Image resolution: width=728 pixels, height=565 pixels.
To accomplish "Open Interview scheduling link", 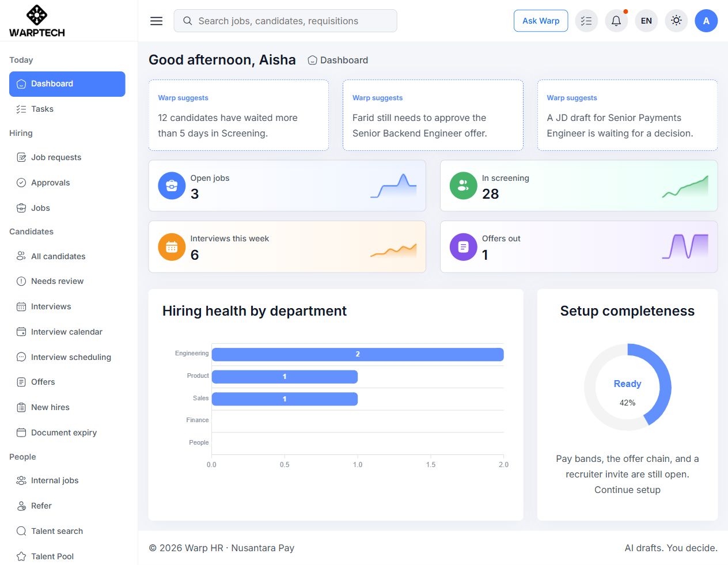I will click(x=67, y=357).
